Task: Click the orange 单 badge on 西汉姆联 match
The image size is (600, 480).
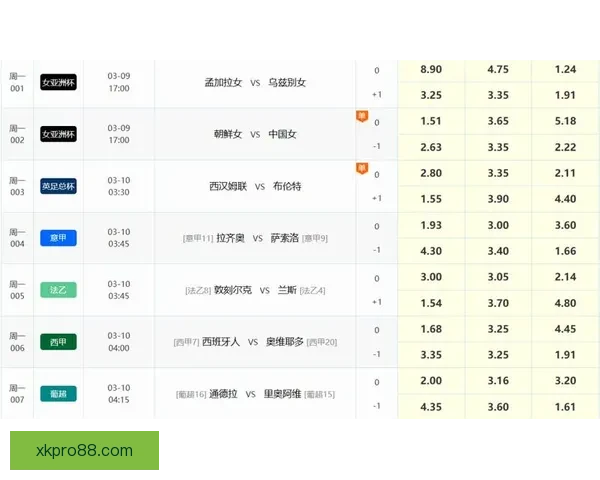Action: 362,168
